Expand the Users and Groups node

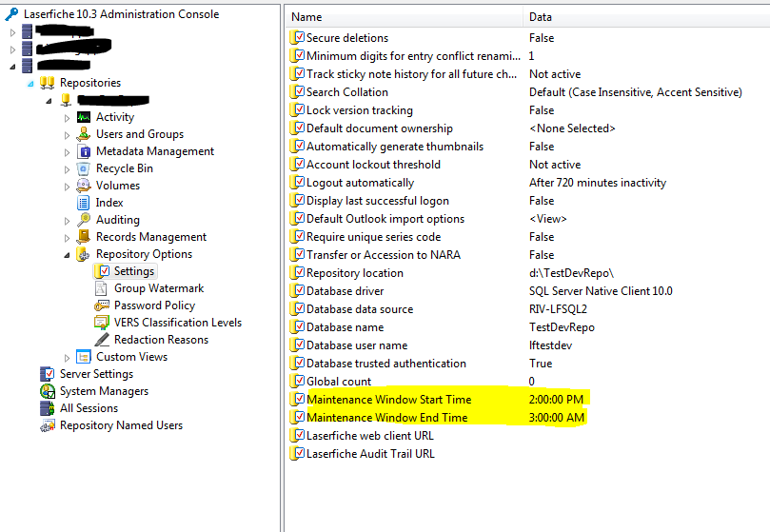point(67,135)
